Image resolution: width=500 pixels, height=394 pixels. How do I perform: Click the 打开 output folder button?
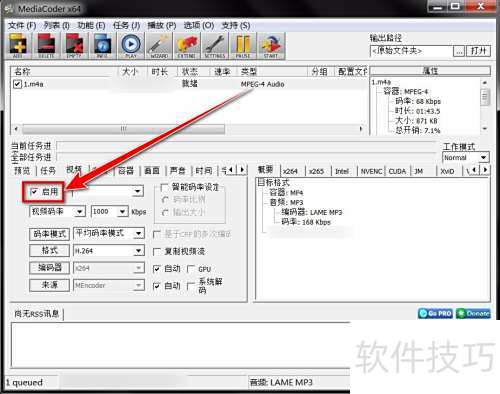point(478,51)
